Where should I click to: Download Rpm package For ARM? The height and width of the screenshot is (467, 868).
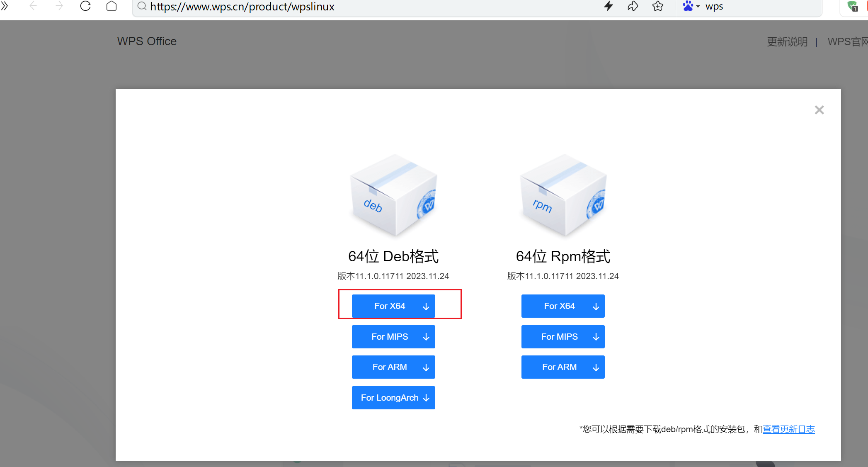point(563,367)
